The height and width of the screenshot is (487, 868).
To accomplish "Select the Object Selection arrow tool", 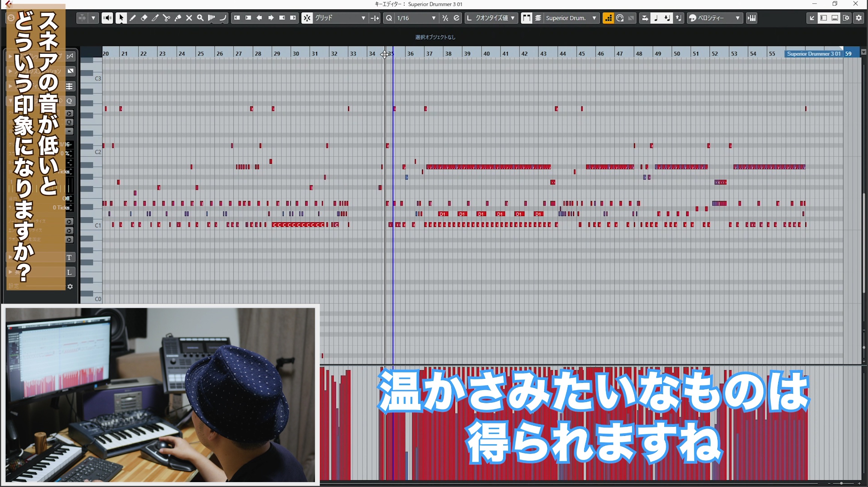I will coord(121,18).
